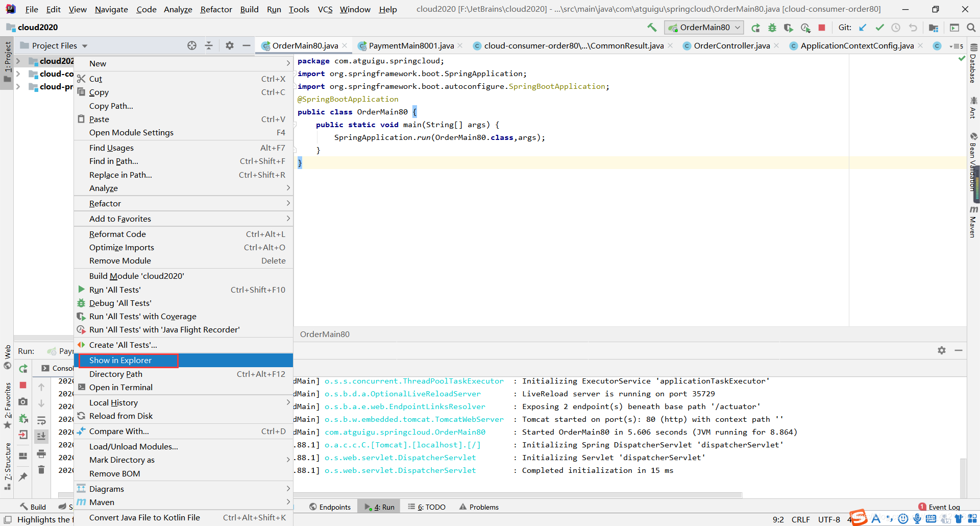Click Git Rollback undo arrow icon
Screen dimensions: 980x526
pyautogui.click(x=913, y=28)
